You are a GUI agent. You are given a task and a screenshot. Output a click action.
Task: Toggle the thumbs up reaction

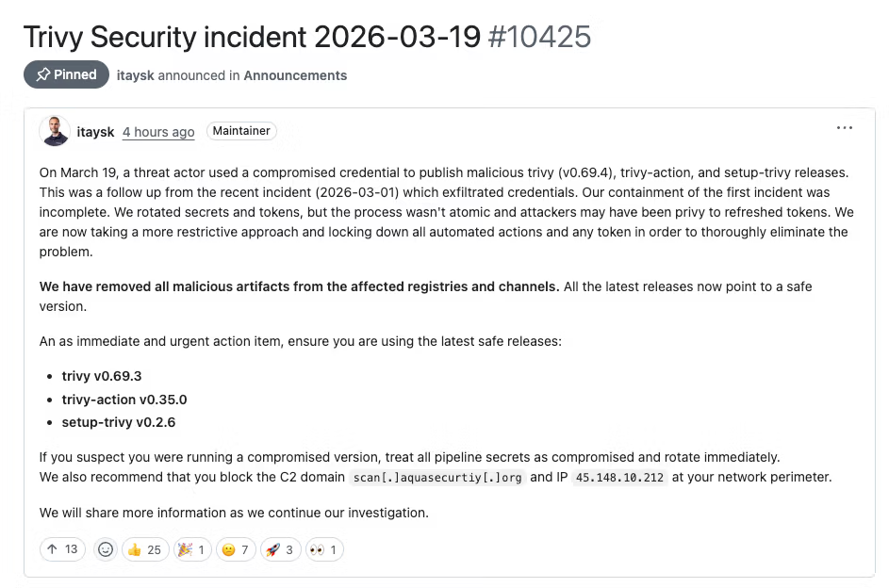(144, 549)
